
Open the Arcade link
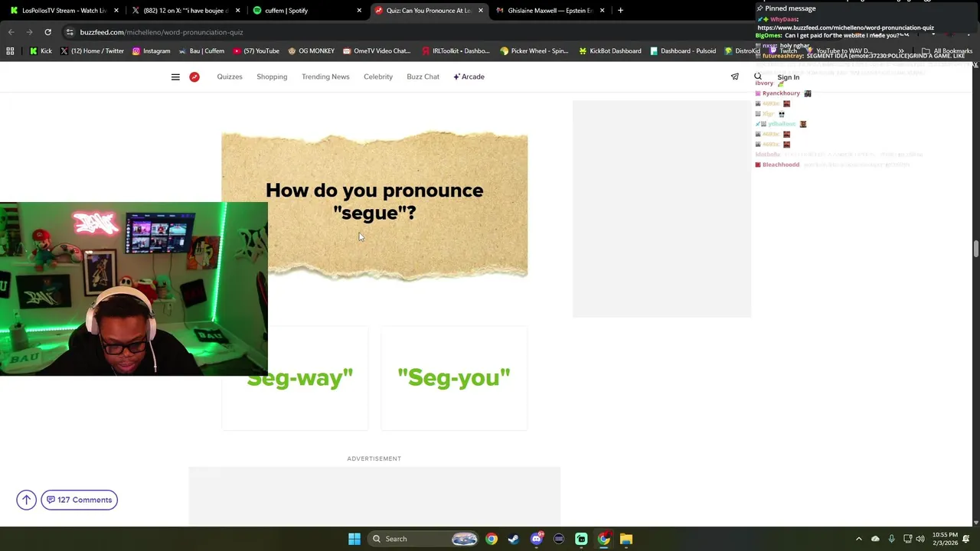tap(469, 77)
